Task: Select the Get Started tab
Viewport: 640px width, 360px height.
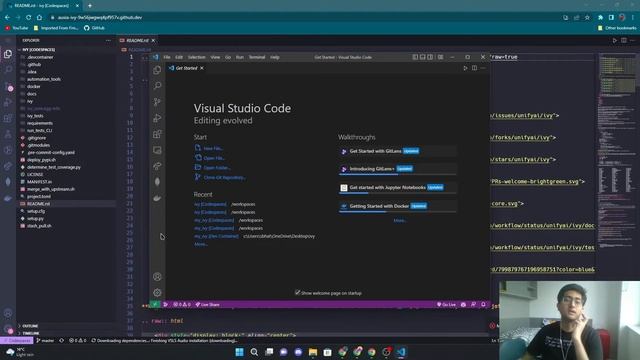Action: click(186, 68)
